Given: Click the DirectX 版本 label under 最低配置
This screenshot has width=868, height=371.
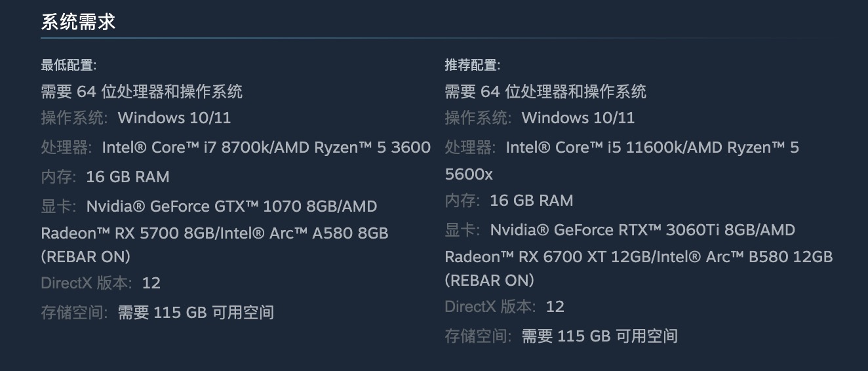Looking at the screenshot, I should [87, 283].
